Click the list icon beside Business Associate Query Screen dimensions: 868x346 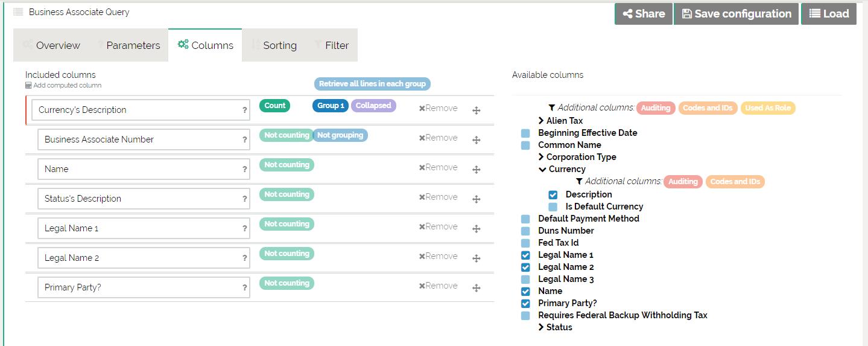(x=18, y=12)
